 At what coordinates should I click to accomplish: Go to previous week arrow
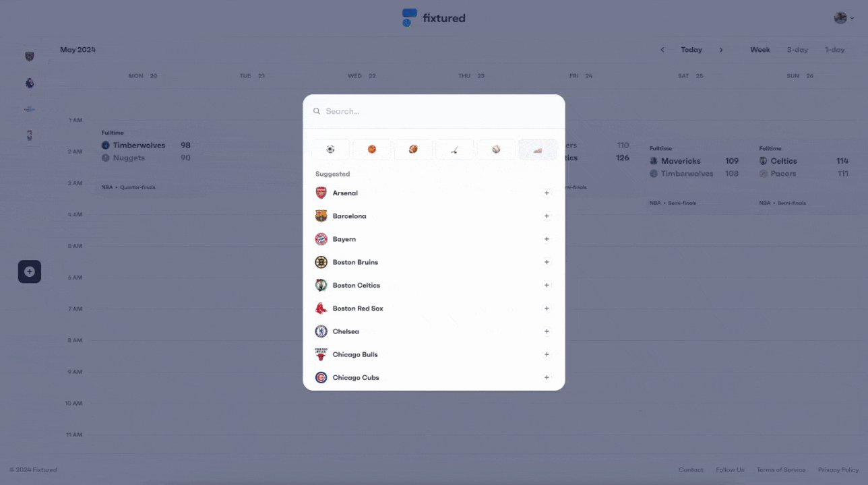tap(662, 50)
